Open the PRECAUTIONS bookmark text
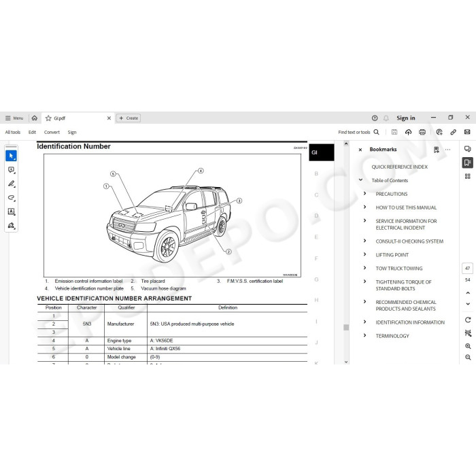The width and height of the screenshot is (476, 476). click(392, 194)
